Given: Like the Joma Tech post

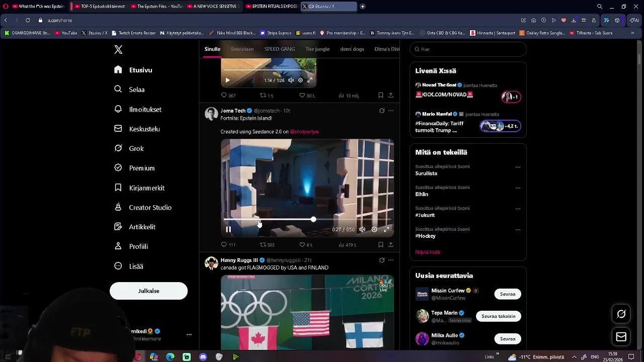Looking at the screenshot, I should coord(306,245).
